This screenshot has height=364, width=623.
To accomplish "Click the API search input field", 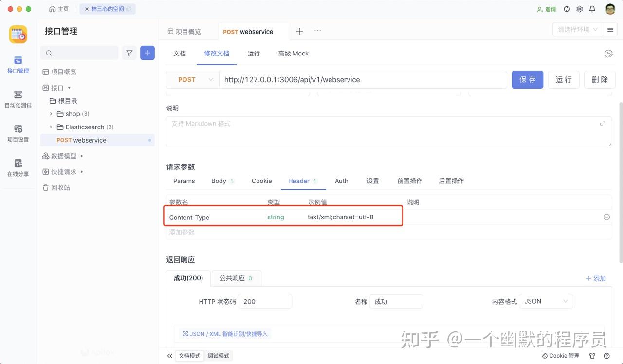I will (x=80, y=53).
